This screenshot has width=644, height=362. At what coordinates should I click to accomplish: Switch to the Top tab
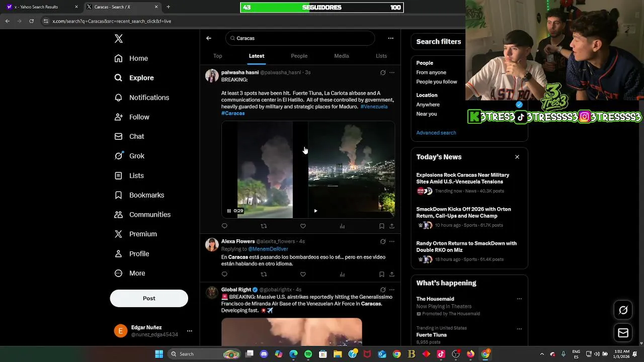point(217,56)
